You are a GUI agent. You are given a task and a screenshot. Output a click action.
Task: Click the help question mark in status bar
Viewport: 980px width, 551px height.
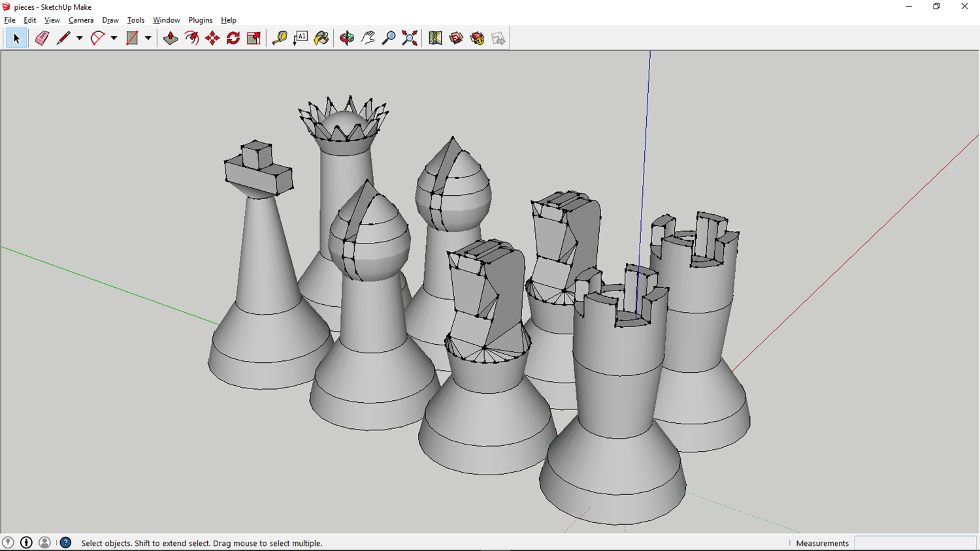pos(65,543)
